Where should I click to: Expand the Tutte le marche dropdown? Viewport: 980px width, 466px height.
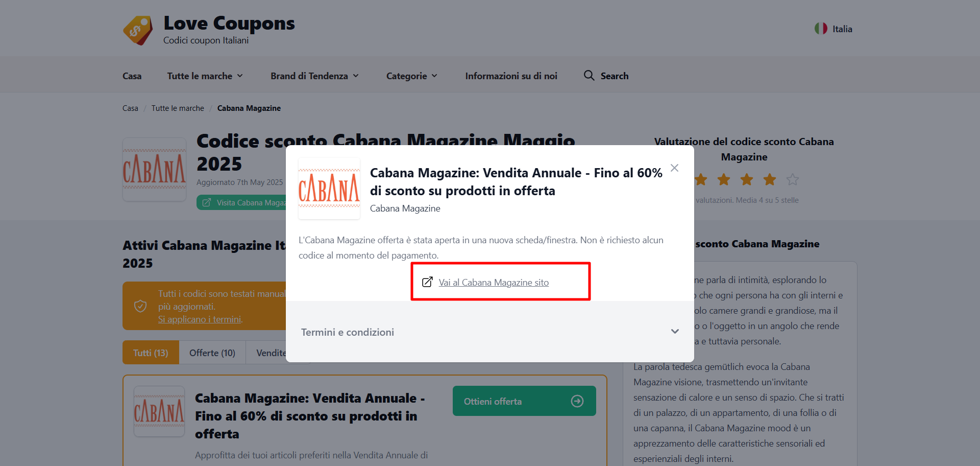point(205,76)
